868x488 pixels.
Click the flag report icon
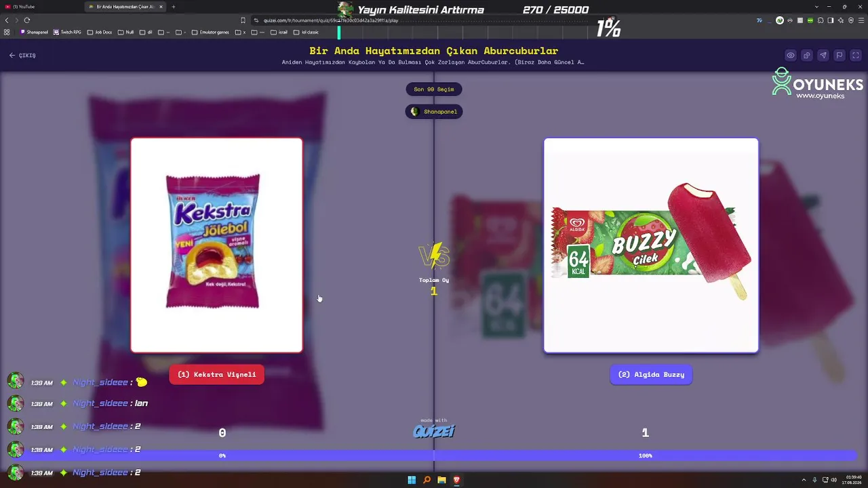[839, 56]
